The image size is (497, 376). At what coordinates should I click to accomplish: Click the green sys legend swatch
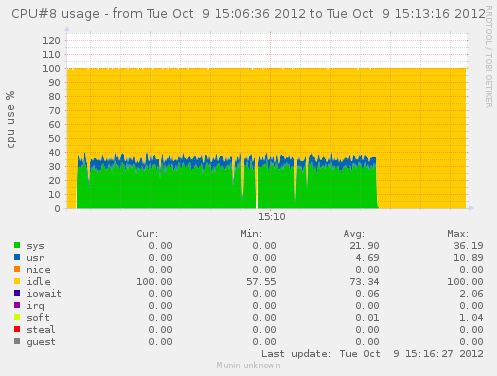[x=17, y=245]
